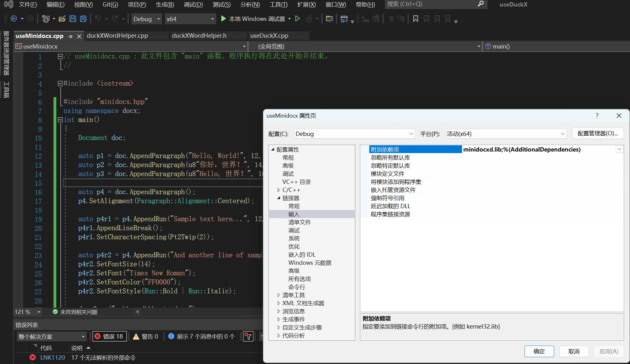Toggle the Warnings 0 filter button

point(146,336)
